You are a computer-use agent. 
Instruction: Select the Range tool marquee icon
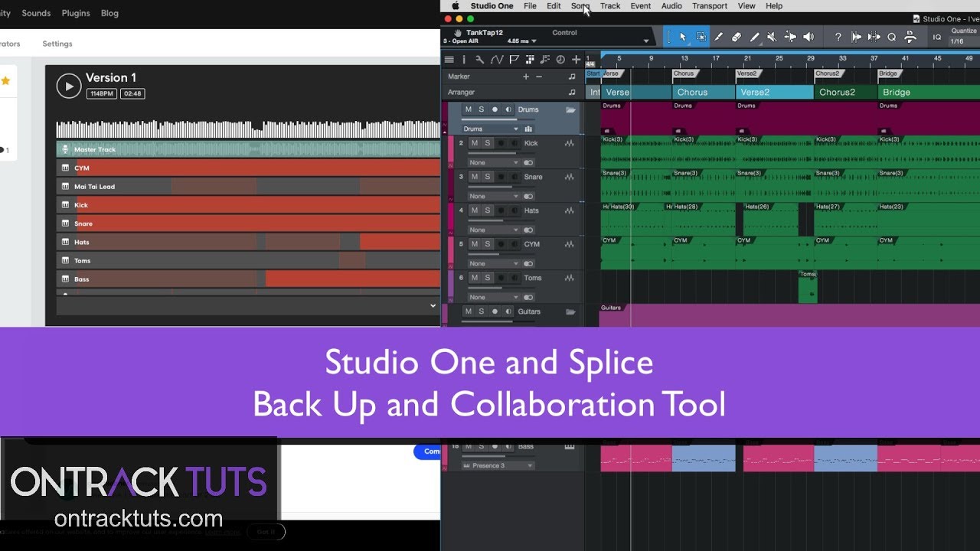tap(701, 37)
